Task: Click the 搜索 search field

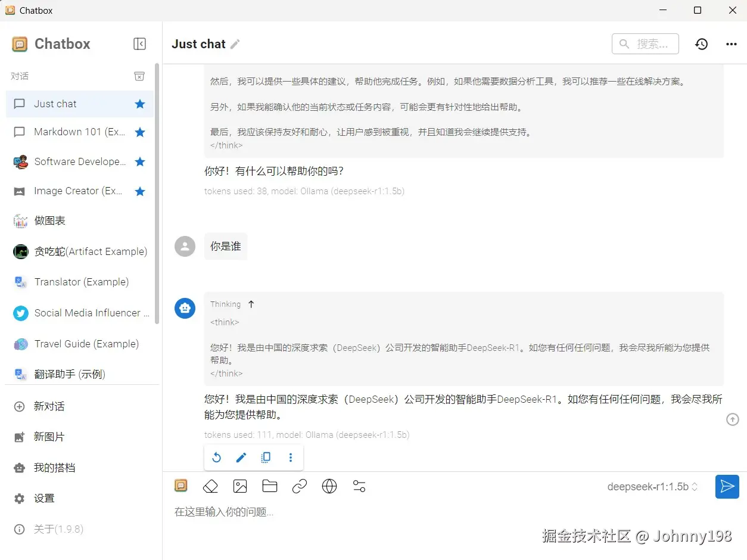Action: [645, 43]
